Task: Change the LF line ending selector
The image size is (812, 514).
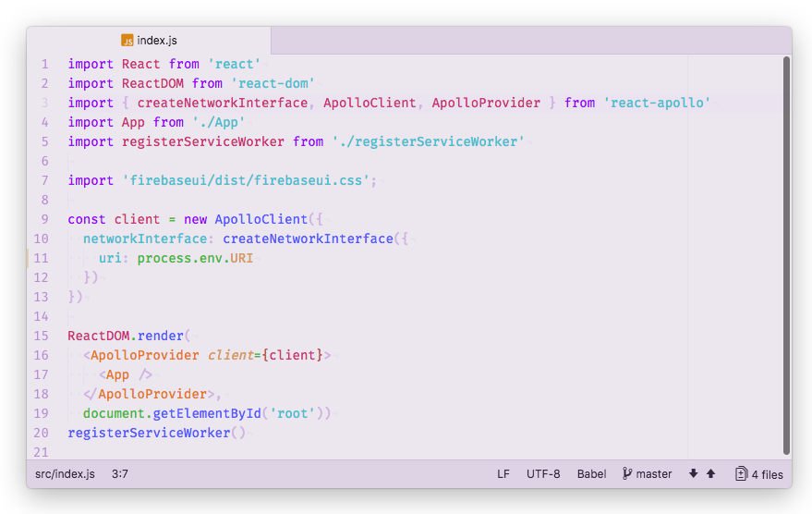Action: [x=503, y=474]
